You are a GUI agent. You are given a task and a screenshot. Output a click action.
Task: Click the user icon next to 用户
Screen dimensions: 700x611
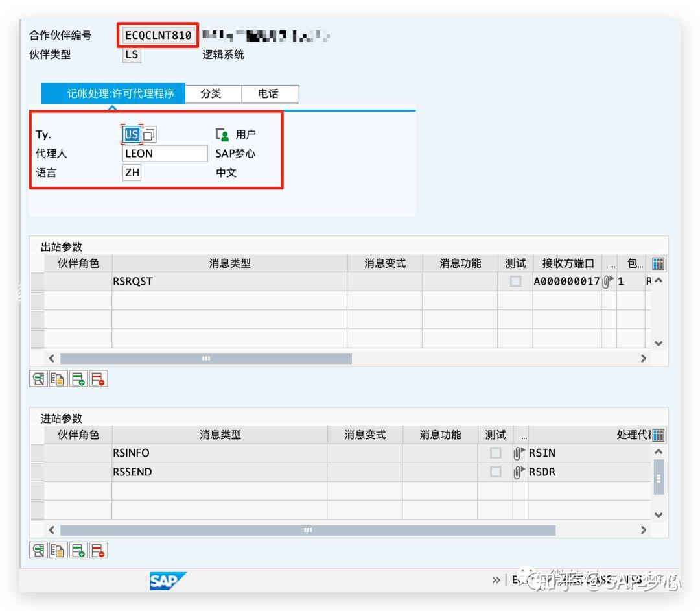pos(222,134)
